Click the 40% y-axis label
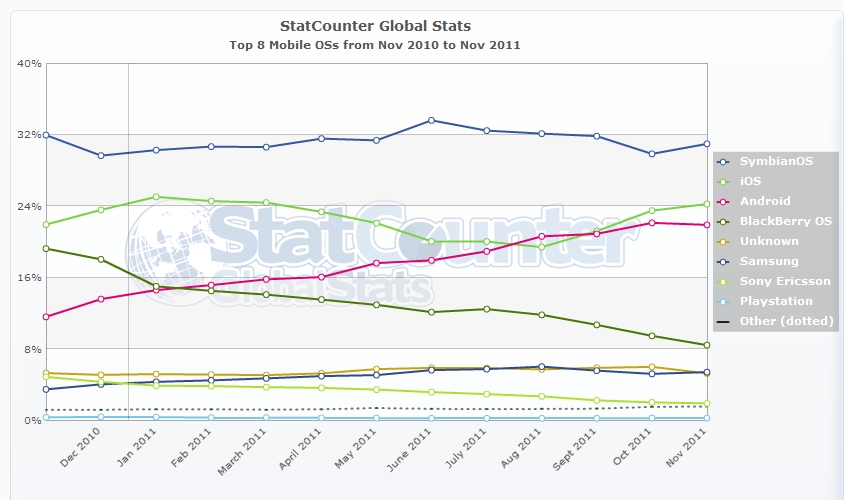The image size is (854, 500). (x=29, y=64)
